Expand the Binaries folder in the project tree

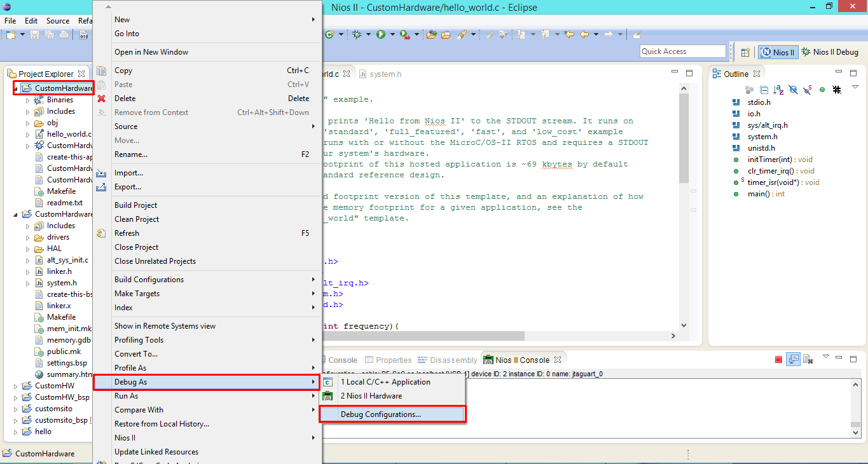point(27,100)
